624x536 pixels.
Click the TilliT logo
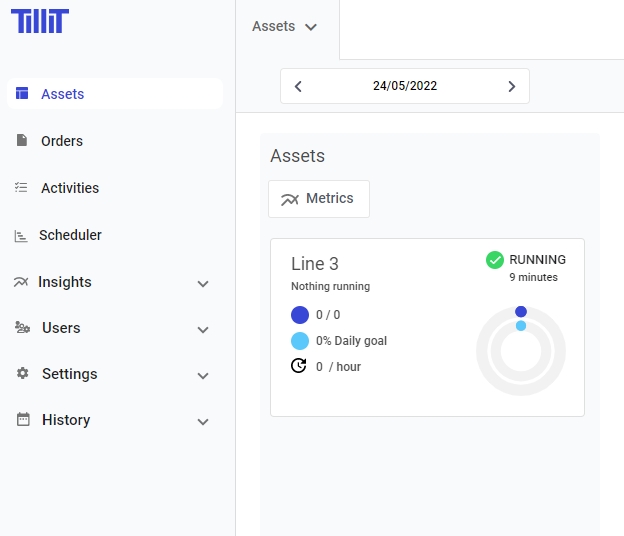click(39, 21)
